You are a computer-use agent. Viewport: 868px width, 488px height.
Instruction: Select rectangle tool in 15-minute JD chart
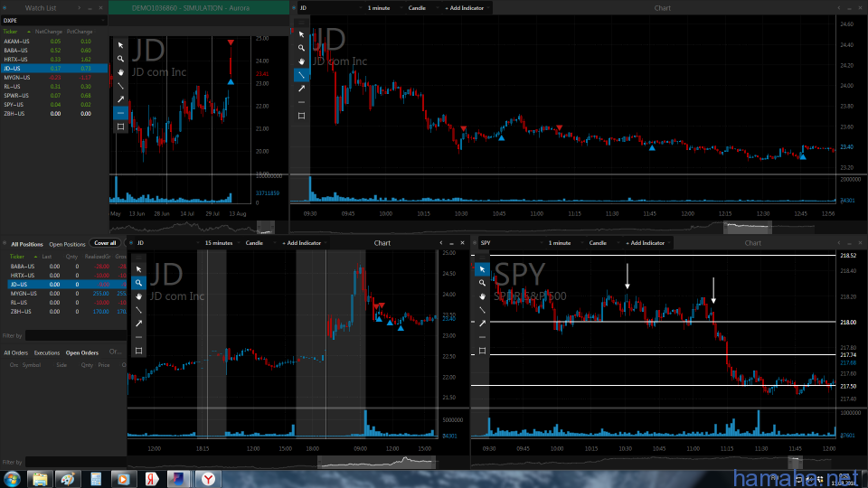pyautogui.click(x=139, y=351)
